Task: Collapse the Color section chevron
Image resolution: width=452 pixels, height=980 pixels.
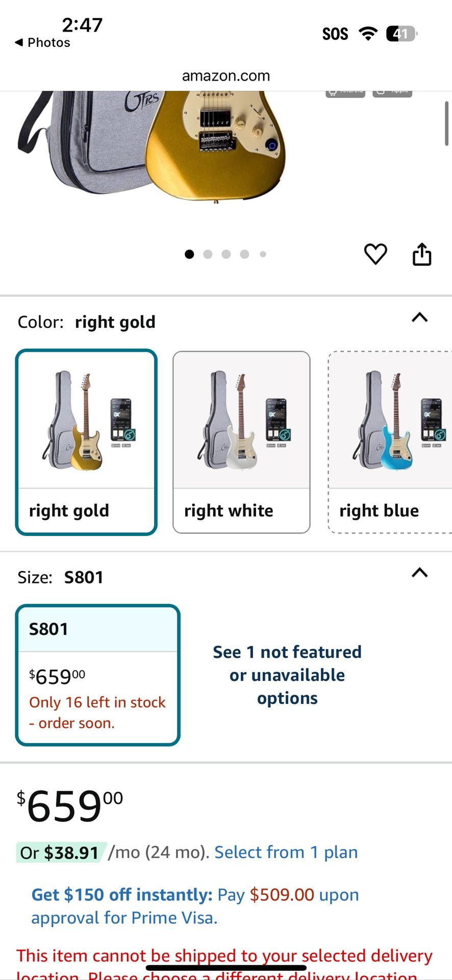Action: [x=419, y=317]
